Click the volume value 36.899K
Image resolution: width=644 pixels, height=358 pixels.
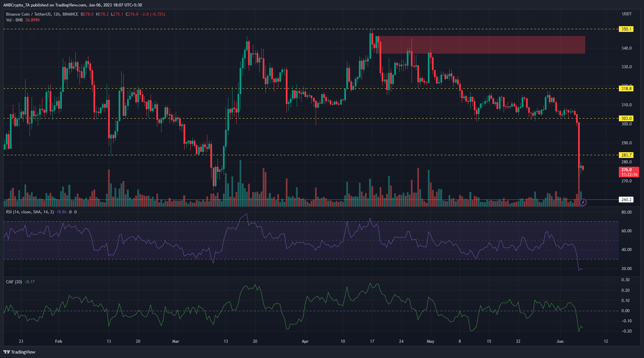click(x=33, y=20)
